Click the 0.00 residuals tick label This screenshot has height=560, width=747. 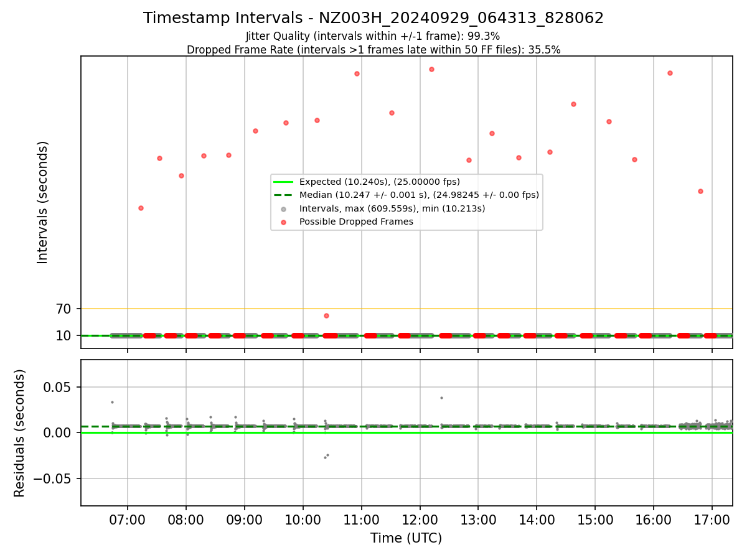(x=58, y=432)
